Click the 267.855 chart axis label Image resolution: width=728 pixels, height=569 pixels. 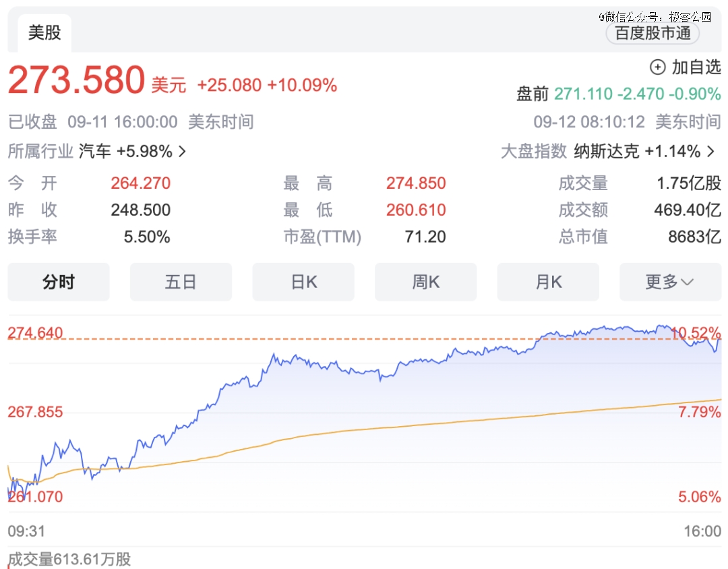point(35,412)
